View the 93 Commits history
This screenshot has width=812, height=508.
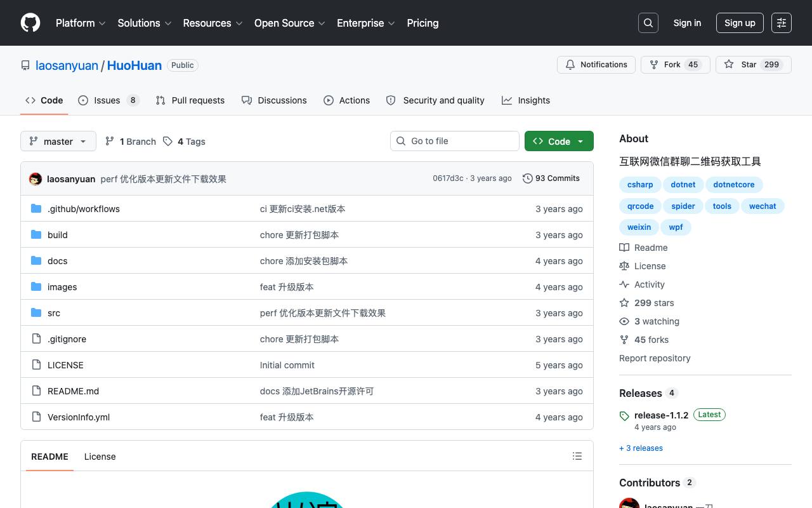551,178
